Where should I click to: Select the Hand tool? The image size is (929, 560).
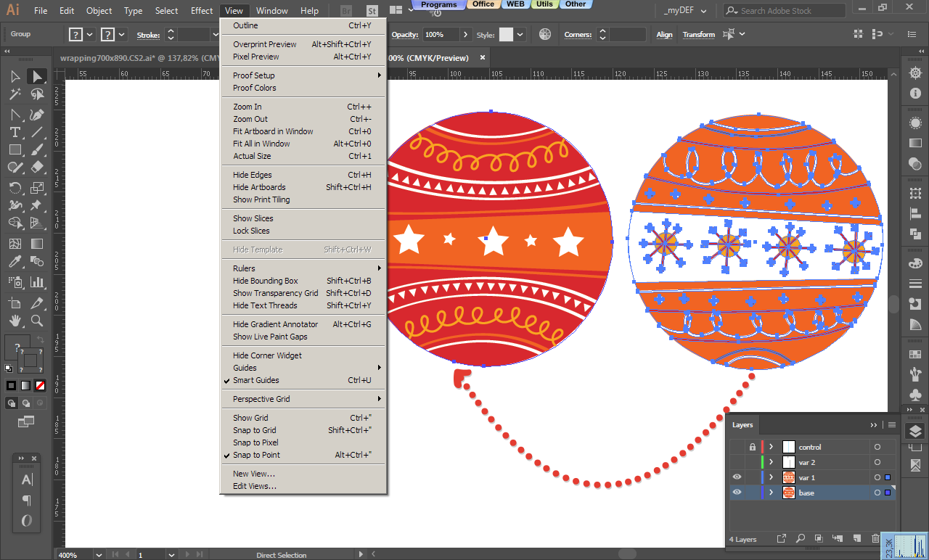(x=15, y=320)
